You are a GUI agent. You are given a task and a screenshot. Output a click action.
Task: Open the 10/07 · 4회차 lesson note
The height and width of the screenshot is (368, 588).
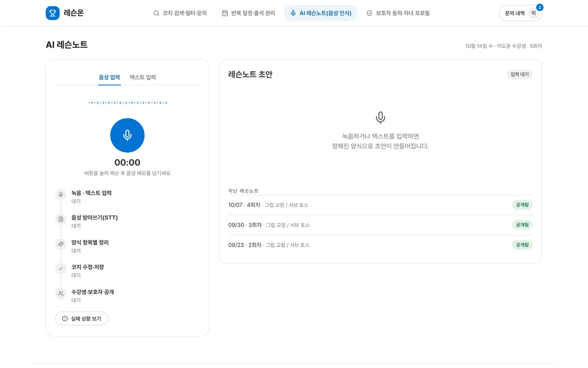coord(380,205)
